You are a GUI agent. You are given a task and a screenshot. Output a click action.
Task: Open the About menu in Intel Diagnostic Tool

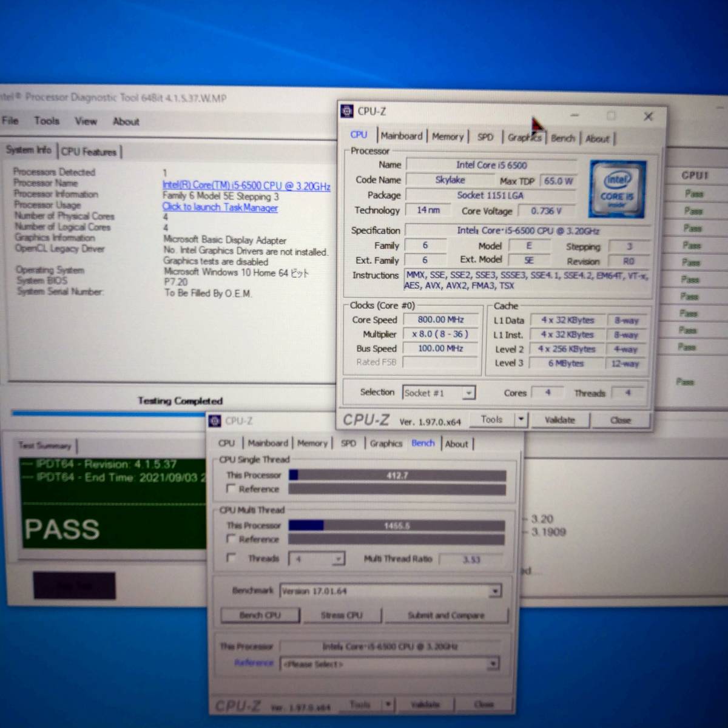click(x=126, y=121)
